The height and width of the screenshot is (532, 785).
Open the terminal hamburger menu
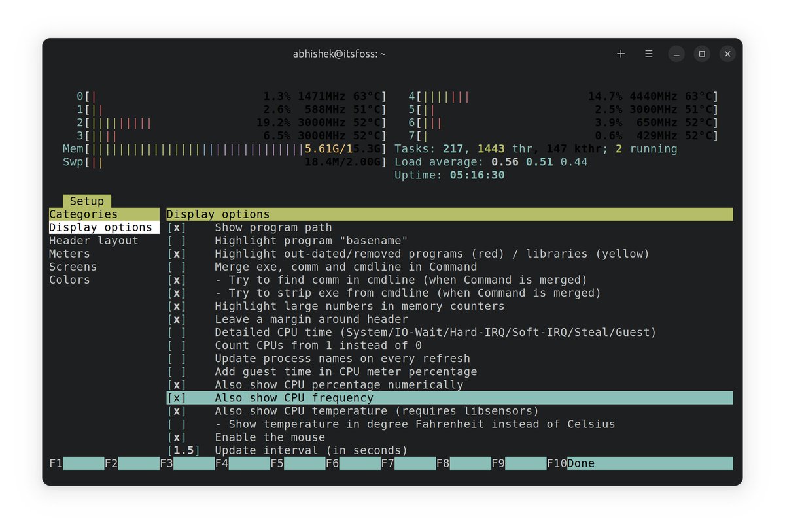click(648, 54)
